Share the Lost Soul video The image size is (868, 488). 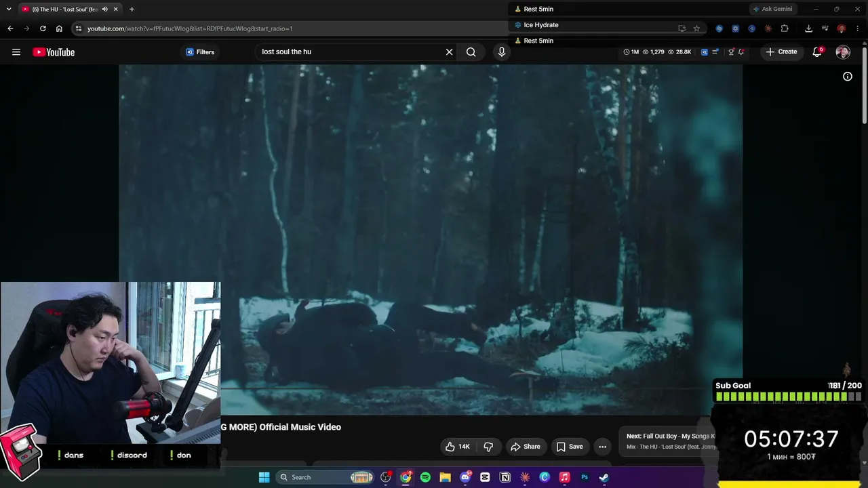pyautogui.click(x=526, y=447)
